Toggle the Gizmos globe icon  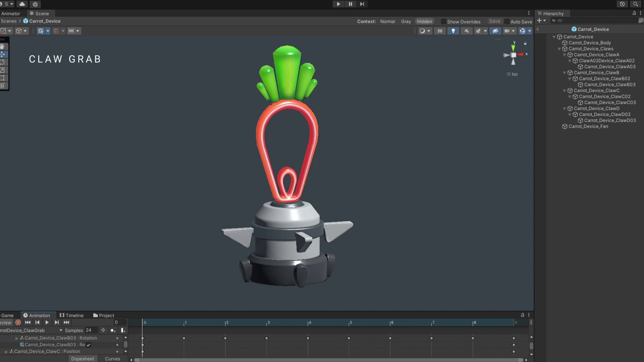522,31
